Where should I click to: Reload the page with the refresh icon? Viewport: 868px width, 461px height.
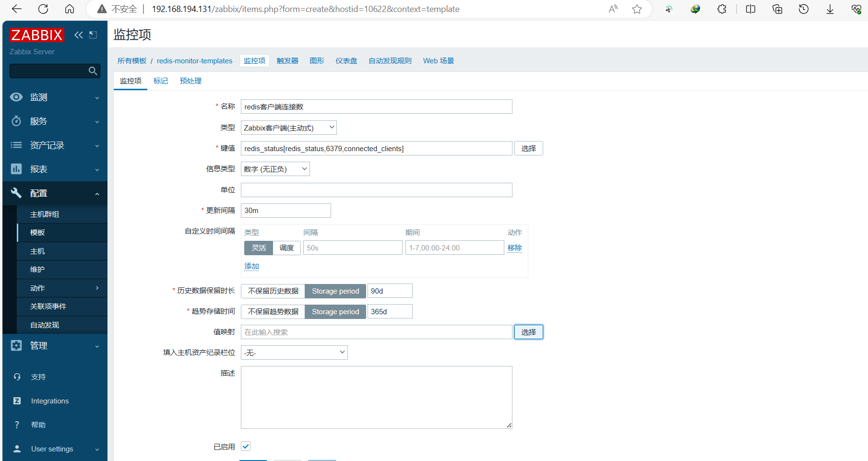click(x=43, y=9)
